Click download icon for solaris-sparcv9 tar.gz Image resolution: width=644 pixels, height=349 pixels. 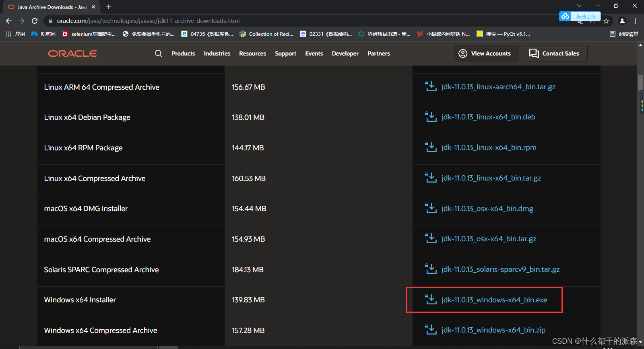click(x=431, y=269)
